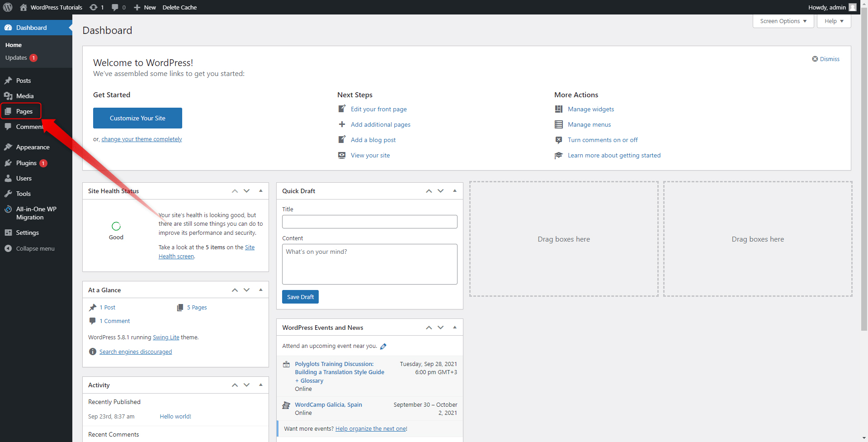Viewport: 868px width, 442px height.
Task: Click the edit front page icon
Action: click(x=342, y=109)
